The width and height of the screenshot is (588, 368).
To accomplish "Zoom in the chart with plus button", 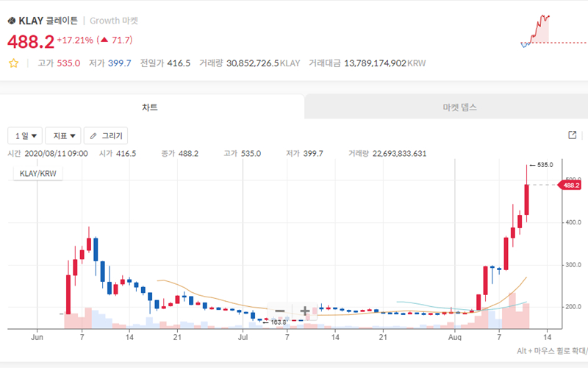I will tap(304, 311).
